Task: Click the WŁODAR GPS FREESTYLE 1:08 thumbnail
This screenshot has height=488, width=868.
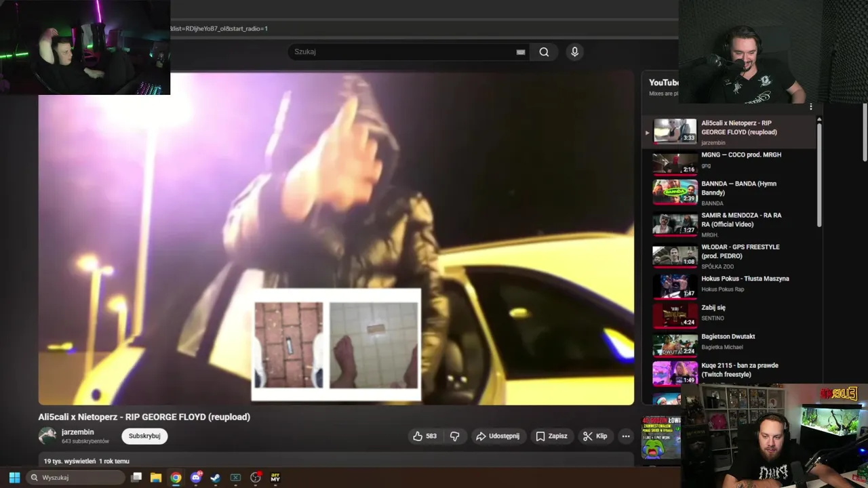Action: click(675, 255)
